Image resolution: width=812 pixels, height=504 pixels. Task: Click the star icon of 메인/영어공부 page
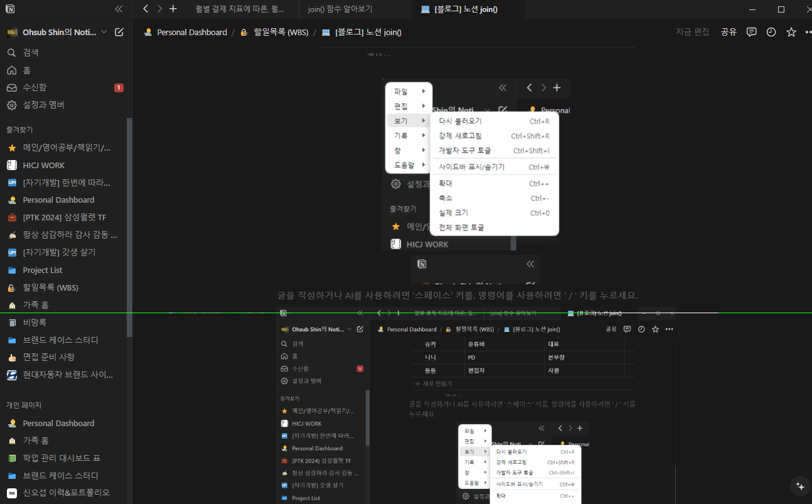(x=12, y=148)
